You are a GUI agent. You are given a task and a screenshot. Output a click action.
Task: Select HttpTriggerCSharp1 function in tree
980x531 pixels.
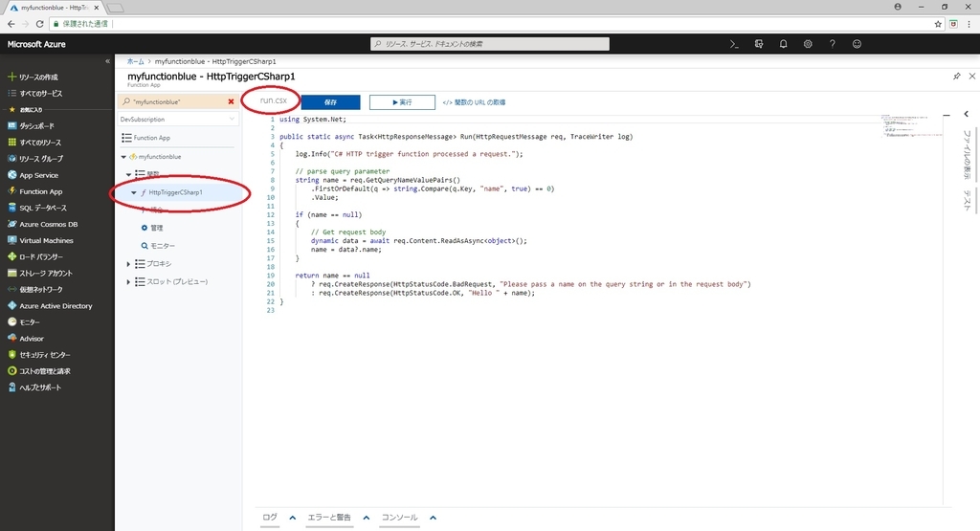click(176, 192)
